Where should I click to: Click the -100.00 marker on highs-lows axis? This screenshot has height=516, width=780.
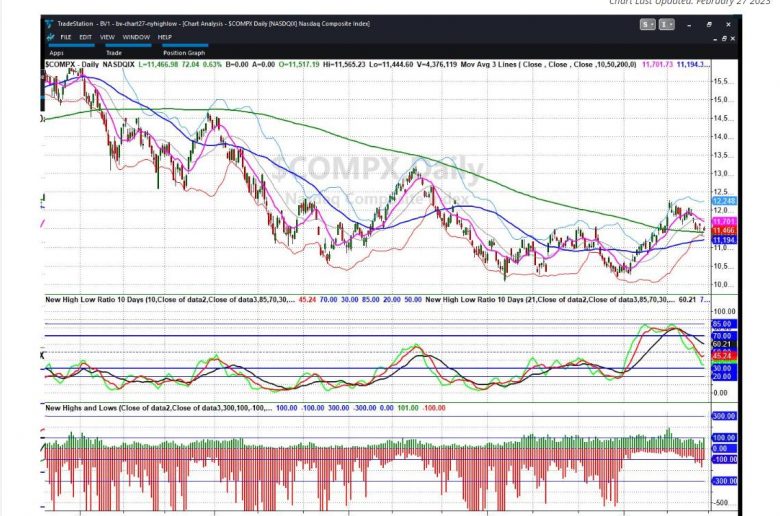(x=725, y=459)
